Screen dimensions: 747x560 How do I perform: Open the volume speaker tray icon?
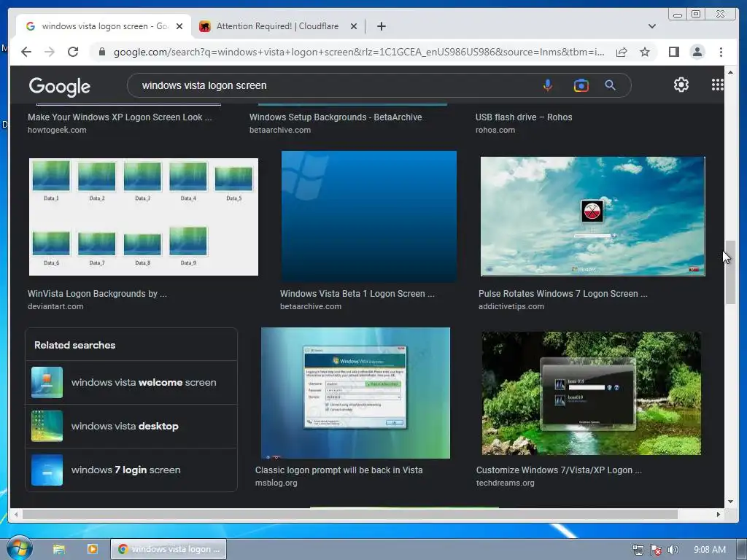(x=673, y=550)
